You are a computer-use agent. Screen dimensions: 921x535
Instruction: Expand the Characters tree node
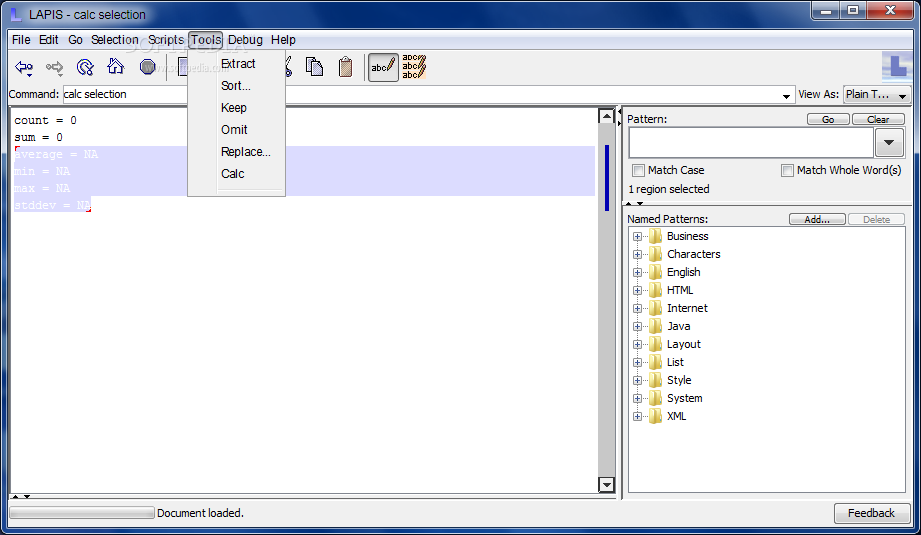pos(637,255)
